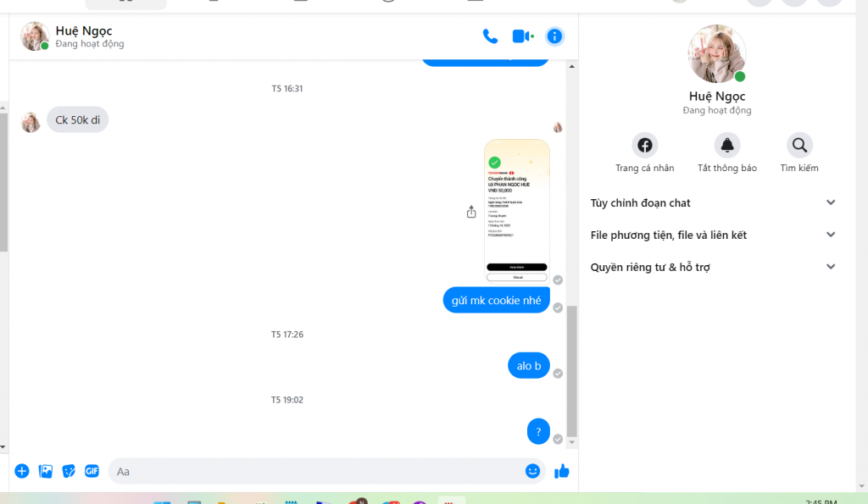
Task: Click Huệ Ngọc name in chat header
Action: pyautogui.click(x=84, y=31)
